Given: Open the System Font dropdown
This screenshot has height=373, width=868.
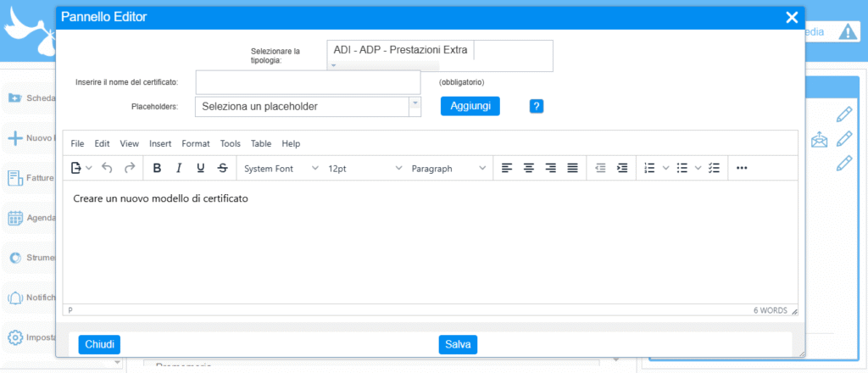Looking at the screenshot, I should [281, 169].
